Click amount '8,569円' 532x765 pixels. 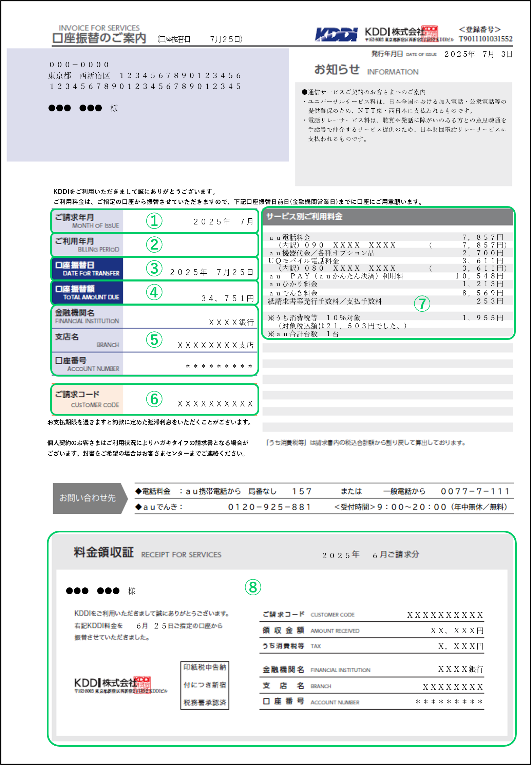pos(483,293)
